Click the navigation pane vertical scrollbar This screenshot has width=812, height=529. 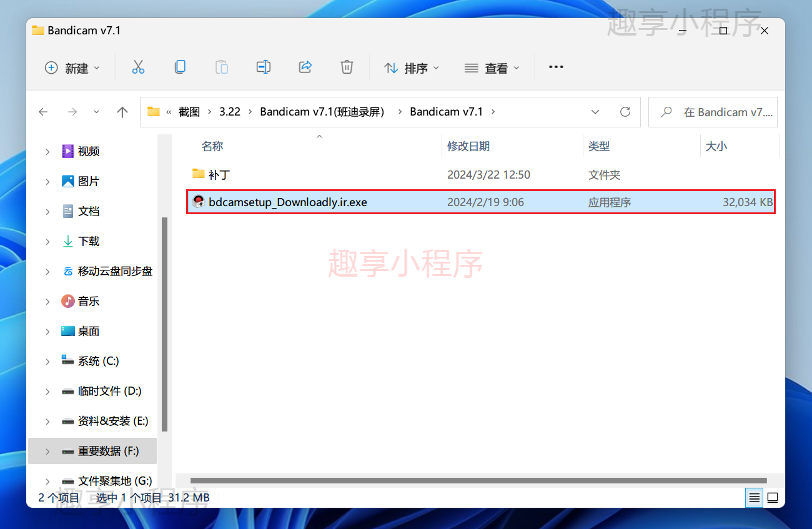[x=164, y=324]
